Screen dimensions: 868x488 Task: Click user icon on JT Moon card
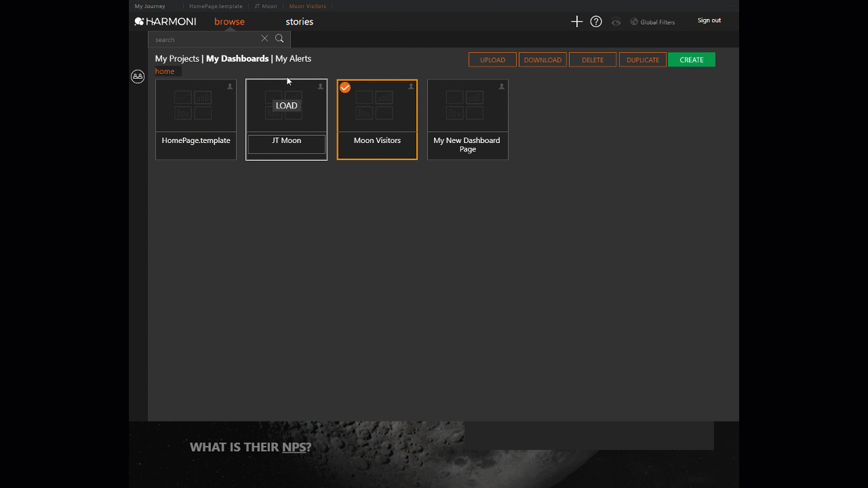(321, 86)
